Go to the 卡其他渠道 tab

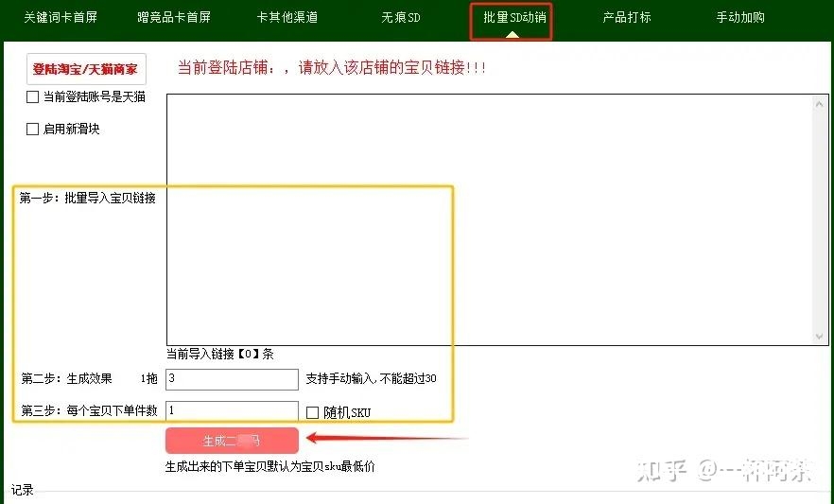(x=287, y=17)
